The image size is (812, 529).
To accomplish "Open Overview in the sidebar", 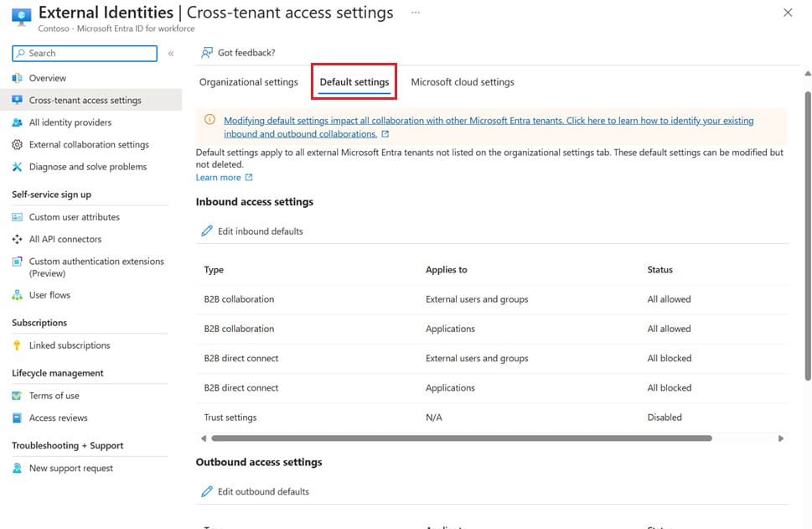I will [x=48, y=78].
